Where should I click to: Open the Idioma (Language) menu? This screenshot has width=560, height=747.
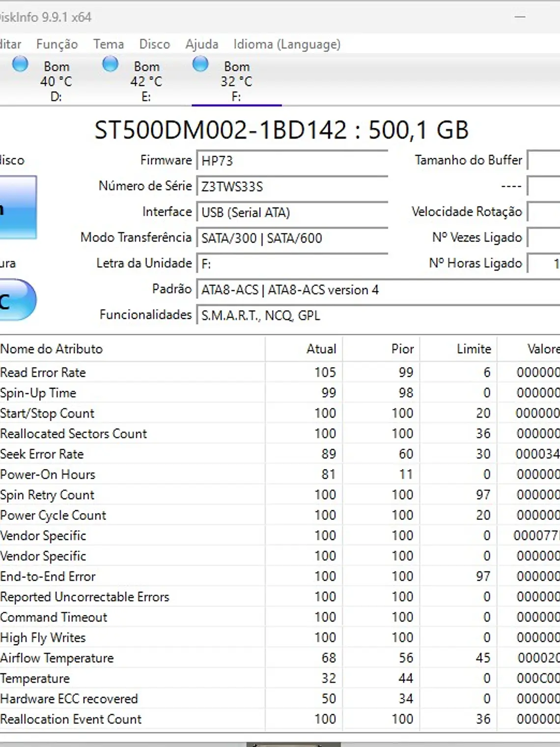pos(287,44)
